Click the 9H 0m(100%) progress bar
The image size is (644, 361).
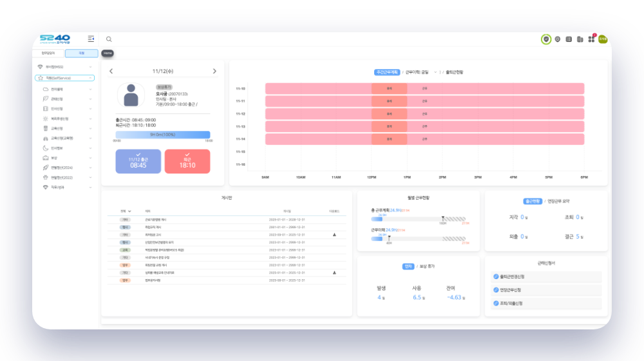tap(163, 135)
